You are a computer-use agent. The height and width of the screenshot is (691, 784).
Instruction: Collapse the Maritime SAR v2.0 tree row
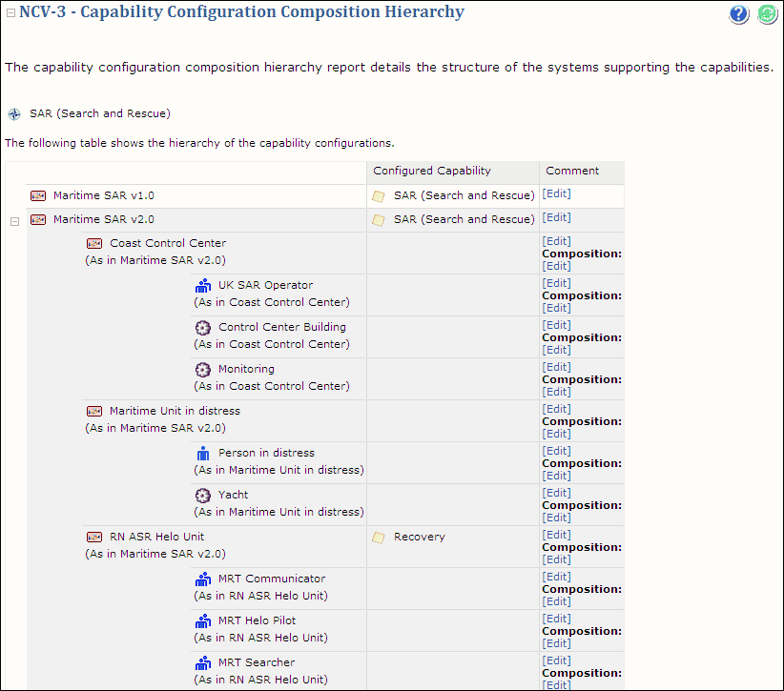(x=14, y=221)
